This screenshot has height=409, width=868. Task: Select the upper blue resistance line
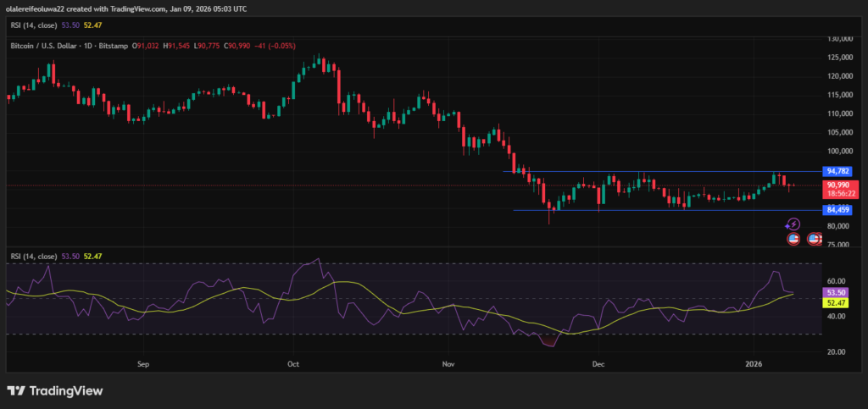point(661,172)
